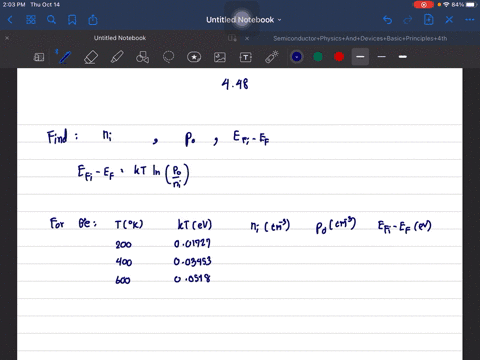Add a new page icon
Image resolution: width=480 pixels, height=360 pixels.
pos(428,20)
